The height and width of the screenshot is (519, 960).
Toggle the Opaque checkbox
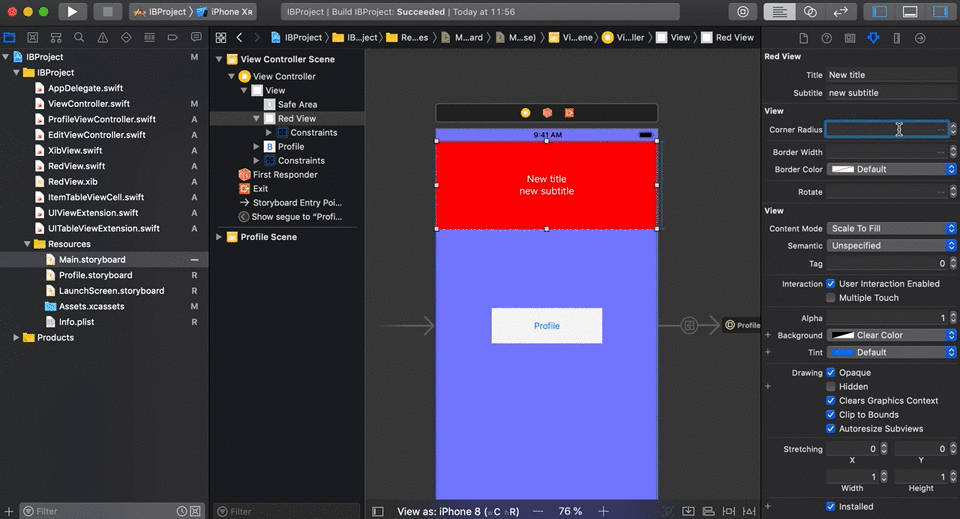click(x=830, y=372)
